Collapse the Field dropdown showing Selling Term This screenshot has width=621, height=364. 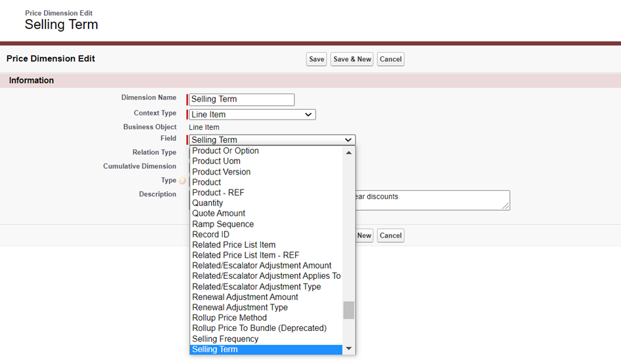pos(272,139)
